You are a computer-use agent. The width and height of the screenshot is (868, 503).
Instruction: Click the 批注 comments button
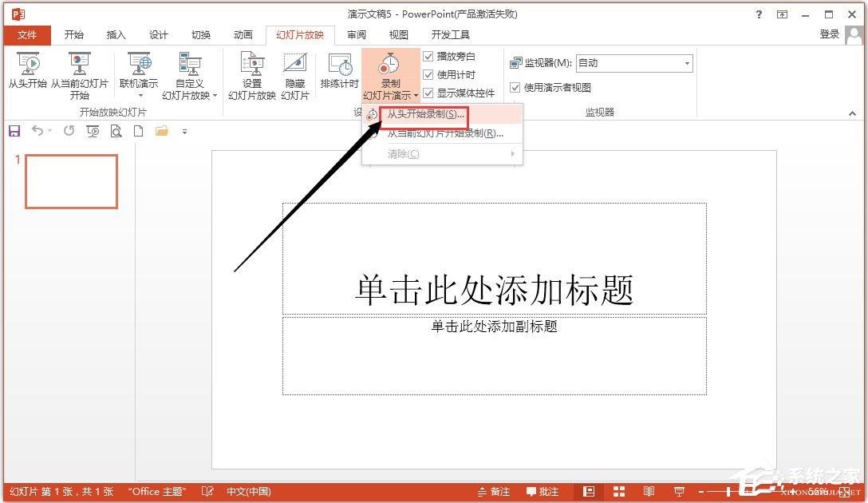[x=542, y=491]
